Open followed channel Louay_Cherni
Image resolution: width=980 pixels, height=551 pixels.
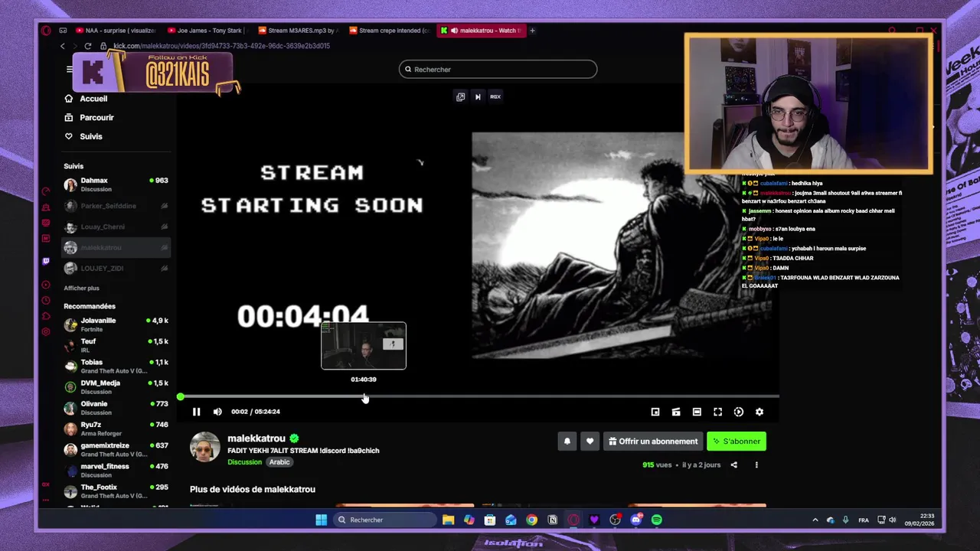click(x=116, y=227)
